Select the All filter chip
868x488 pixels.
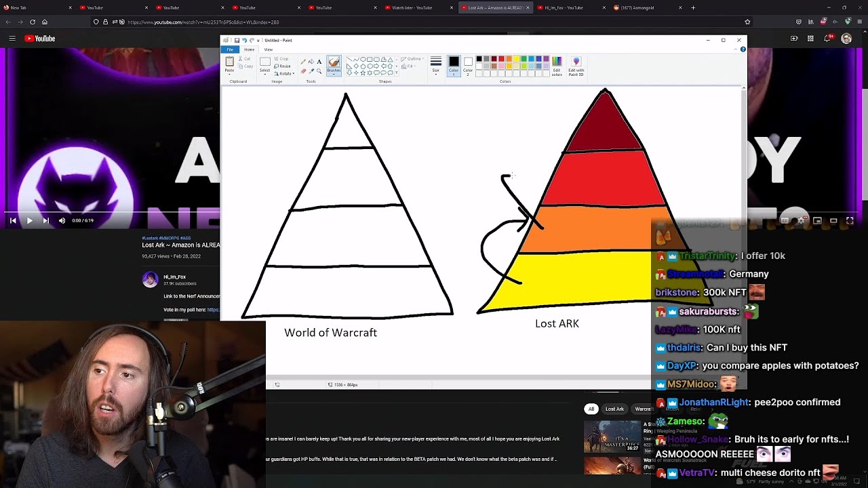point(591,409)
